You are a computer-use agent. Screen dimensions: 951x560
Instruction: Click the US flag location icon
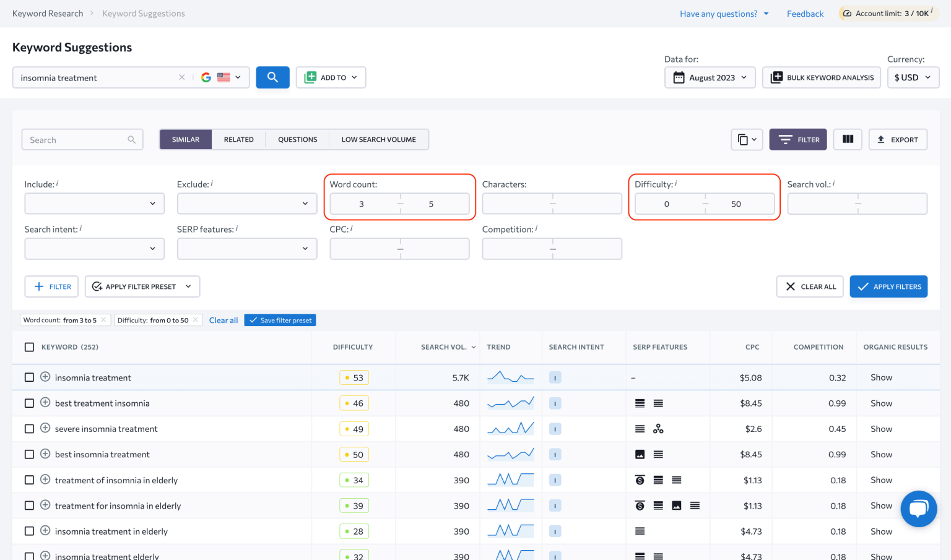click(x=224, y=77)
